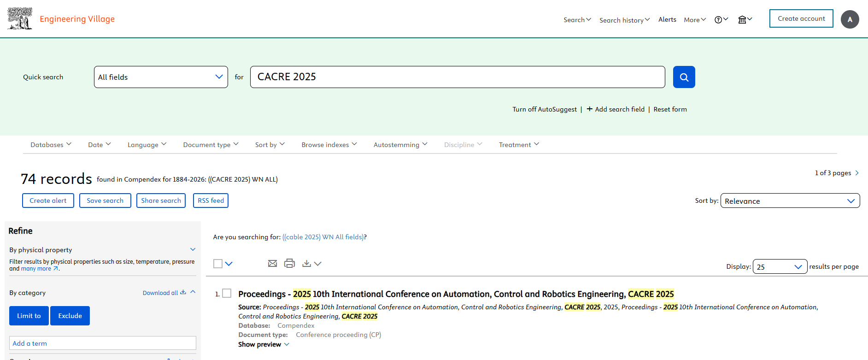Change the 25 results per page dropdown
The image size is (868, 360).
pos(780,266)
